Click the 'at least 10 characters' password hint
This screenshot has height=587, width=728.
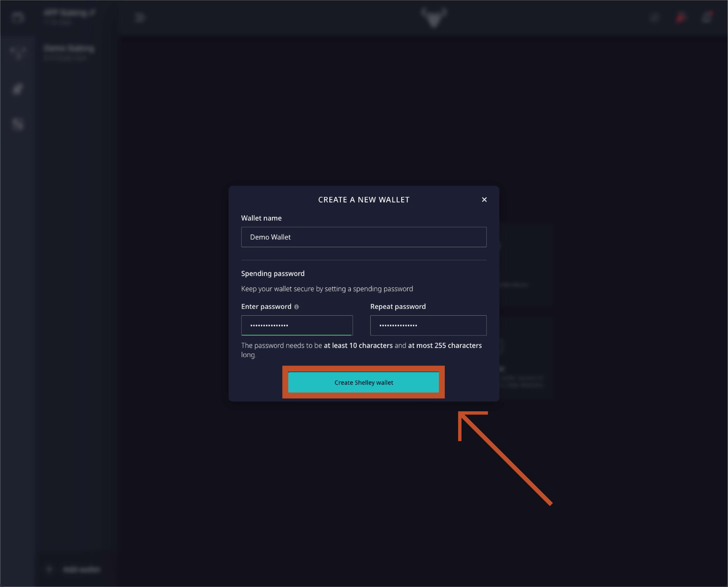pos(358,345)
